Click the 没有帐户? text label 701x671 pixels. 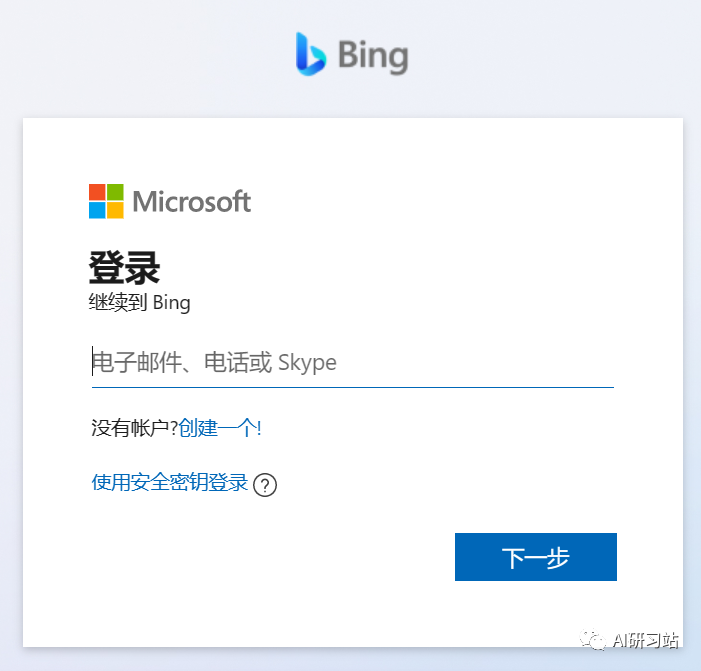coord(135,428)
